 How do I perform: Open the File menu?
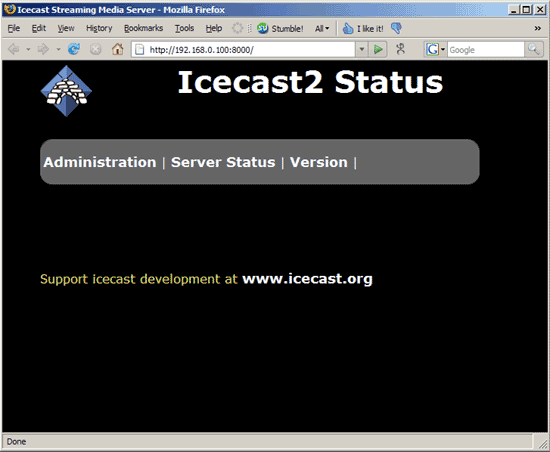(14, 28)
